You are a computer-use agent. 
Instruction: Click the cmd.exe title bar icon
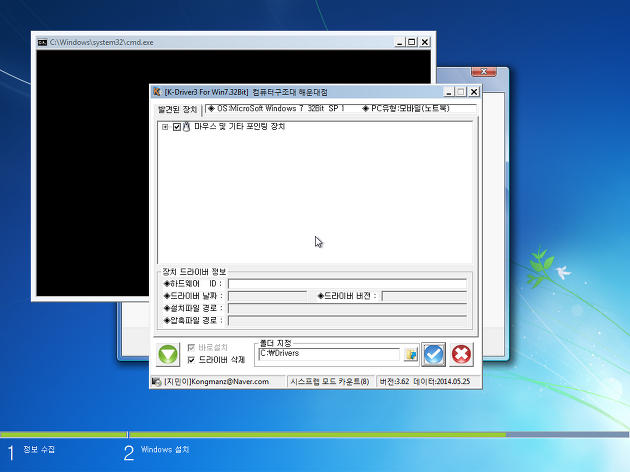pos(42,42)
